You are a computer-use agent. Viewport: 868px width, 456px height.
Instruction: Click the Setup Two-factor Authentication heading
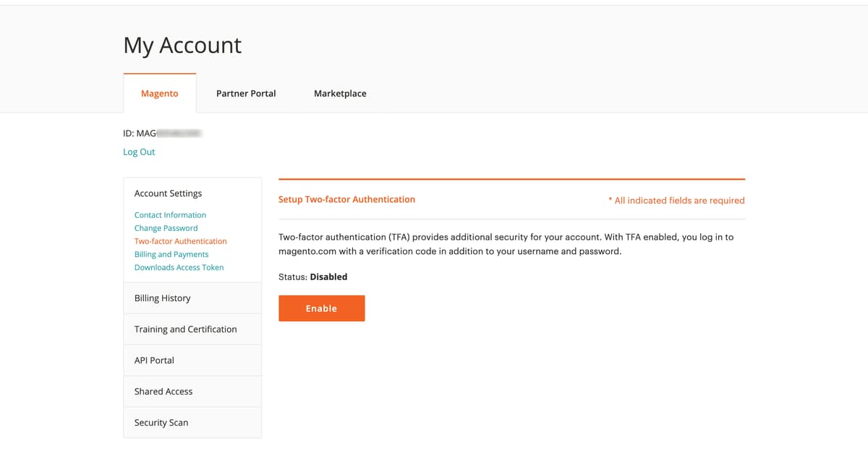346,199
